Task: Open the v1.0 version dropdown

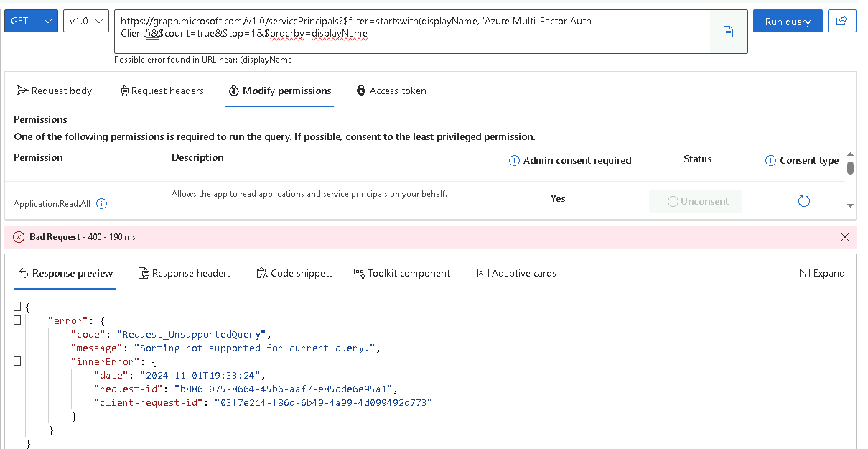Action: click(85, 21)
